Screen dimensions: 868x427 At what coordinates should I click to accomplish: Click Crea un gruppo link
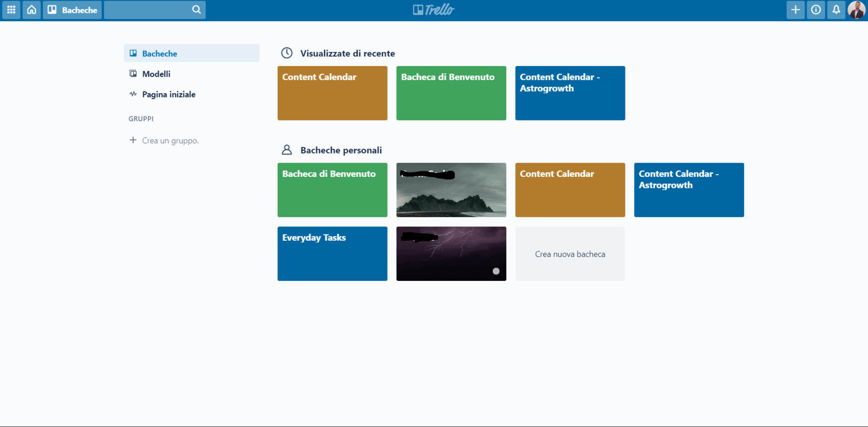pyautogui.click(x=170, y=140)
